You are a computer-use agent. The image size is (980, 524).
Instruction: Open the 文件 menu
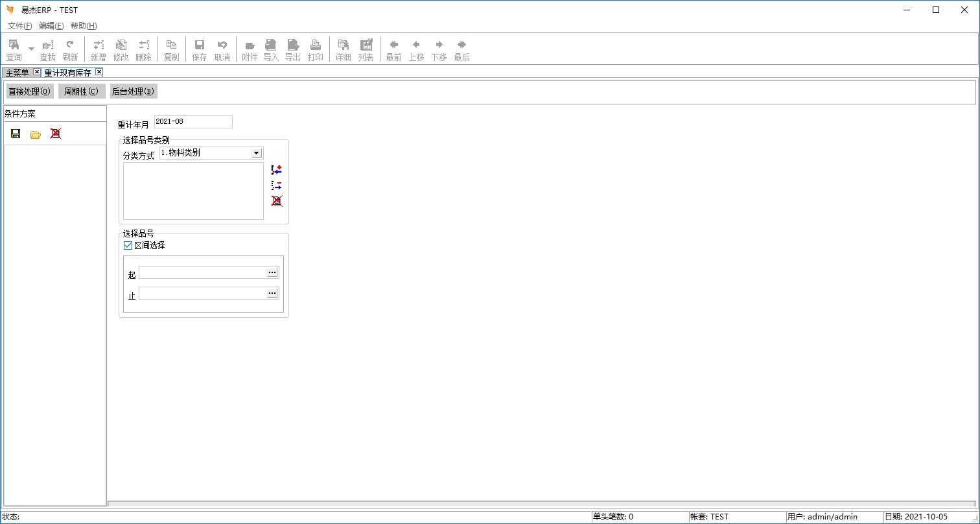19,26
